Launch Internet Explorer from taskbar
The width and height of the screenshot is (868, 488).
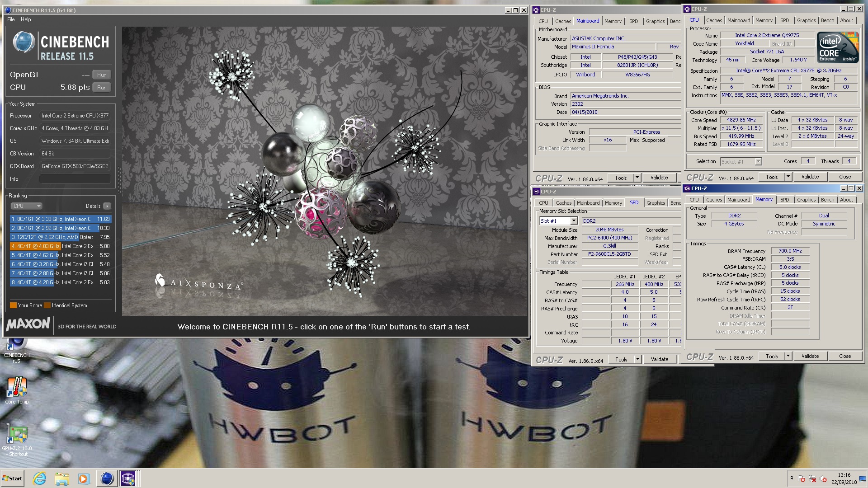40,478
